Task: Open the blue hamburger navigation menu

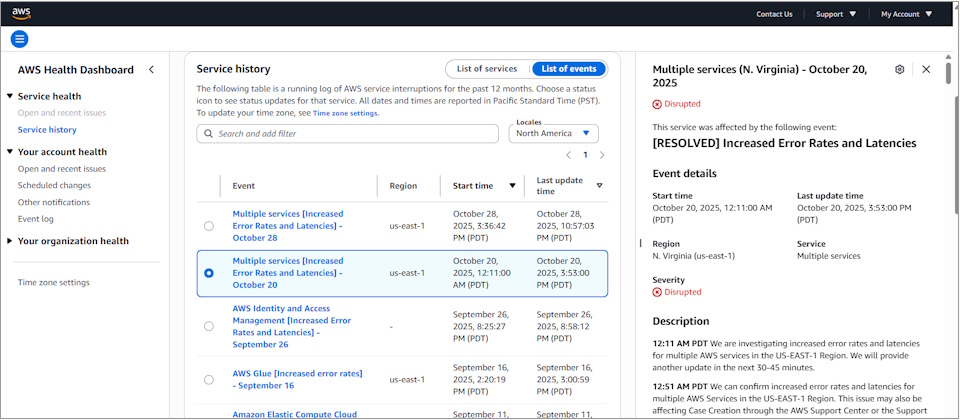Action: [20, 39]
